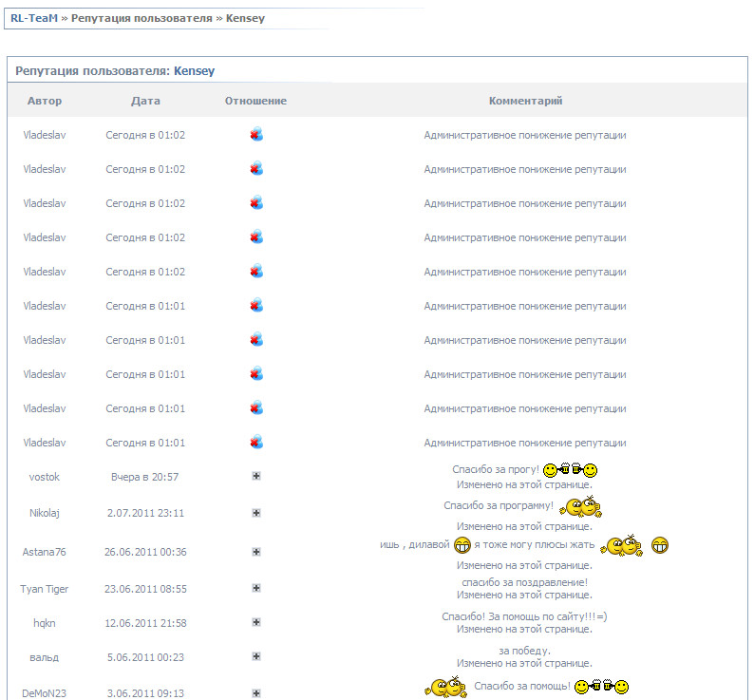Click the 'Отношение' column header
Image resolution: width=754 pixels, height=700 pixels.
(x=255, y=101)
